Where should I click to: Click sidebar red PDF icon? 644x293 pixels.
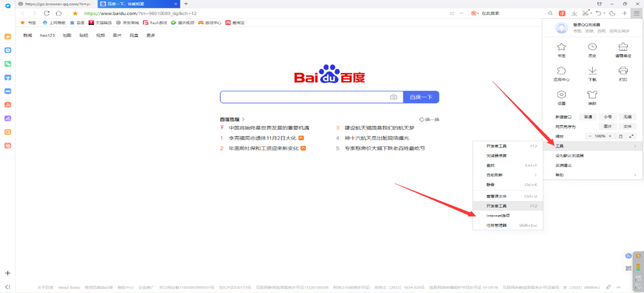pyautogui.click(x=7, y=104)
